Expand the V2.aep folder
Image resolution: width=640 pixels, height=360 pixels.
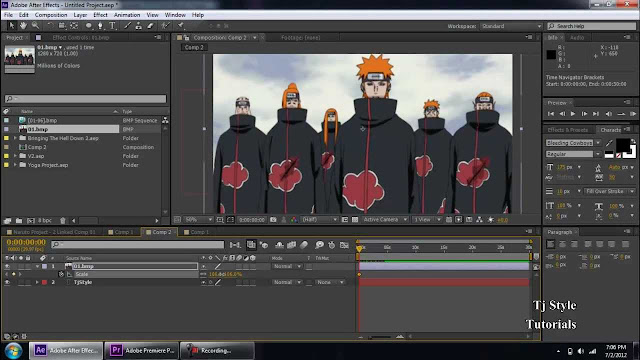tap(15, 156)
